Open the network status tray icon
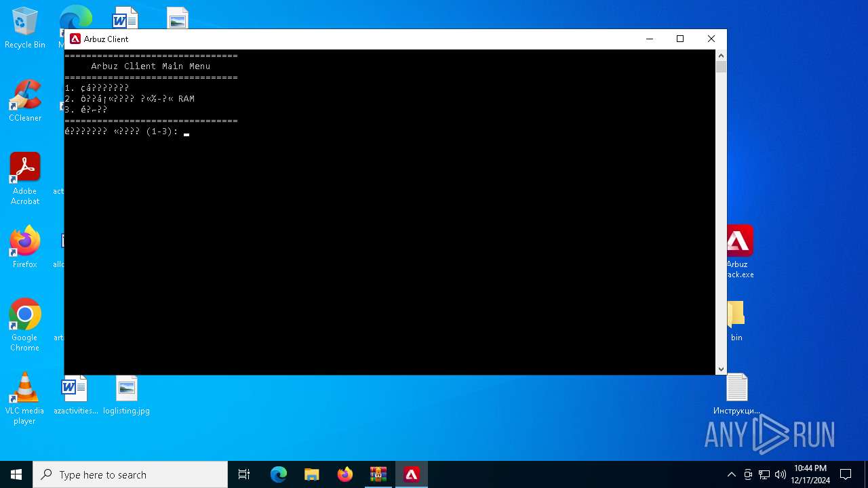 click(x=764, y=474)
